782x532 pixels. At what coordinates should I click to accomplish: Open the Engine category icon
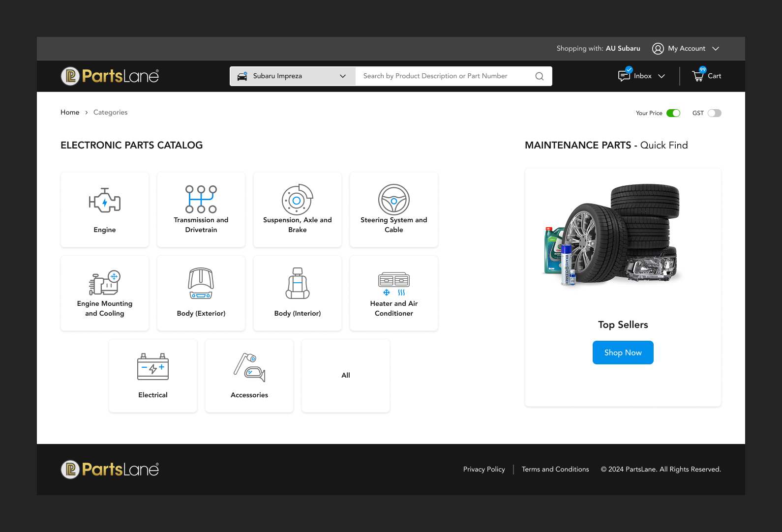click(104, 200)
